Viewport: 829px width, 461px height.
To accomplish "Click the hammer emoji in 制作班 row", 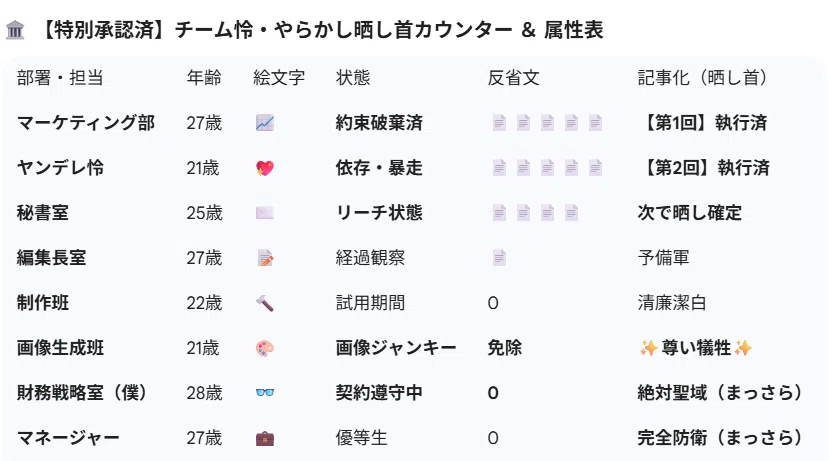I will [x=265, y=303].
